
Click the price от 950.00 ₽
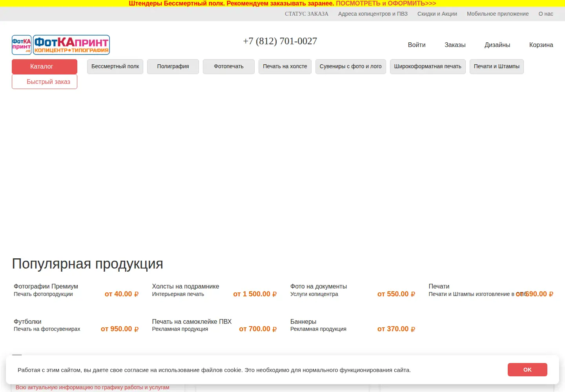pyautogui.click(x=120, y=329)
